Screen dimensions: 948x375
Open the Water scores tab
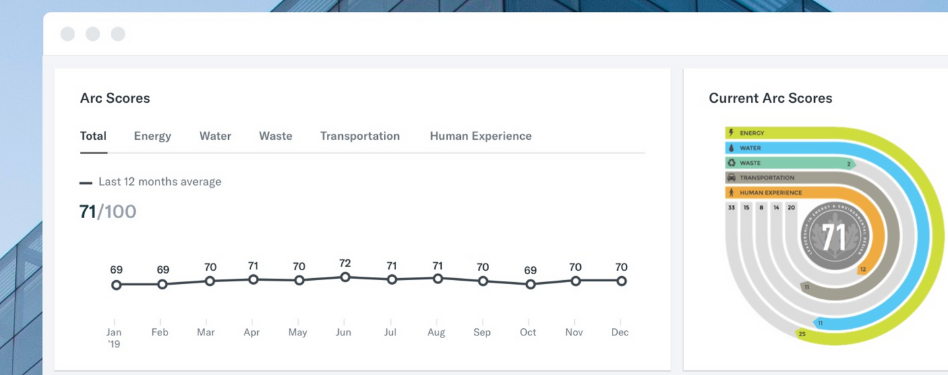pos(215,136)
